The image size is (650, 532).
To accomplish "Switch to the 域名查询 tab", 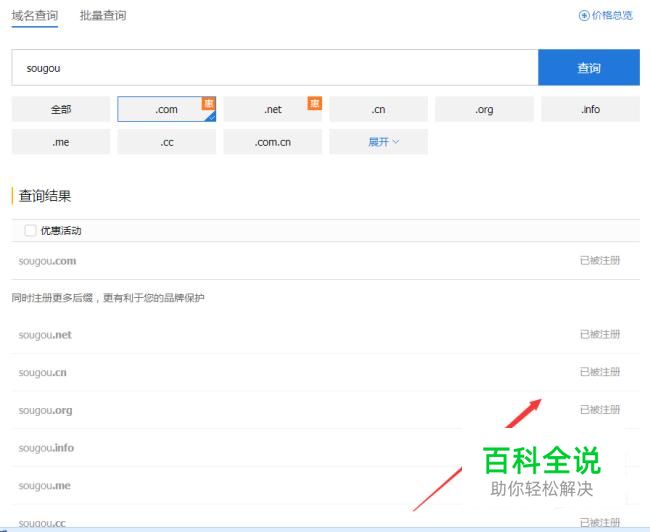I will pos(35,16).
